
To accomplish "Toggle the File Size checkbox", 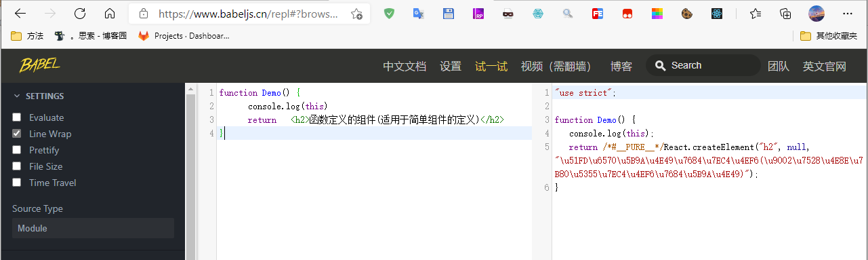I will (17, 166).
